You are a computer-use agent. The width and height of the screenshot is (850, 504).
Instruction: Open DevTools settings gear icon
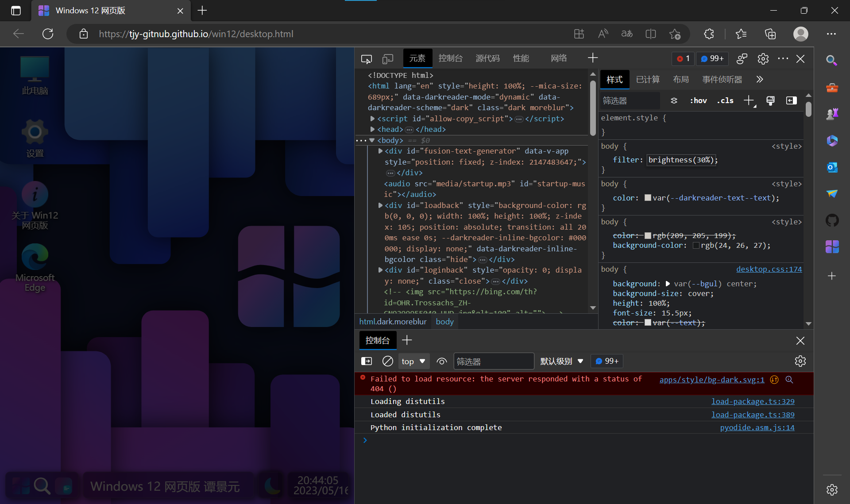click(x=763, y=58)
